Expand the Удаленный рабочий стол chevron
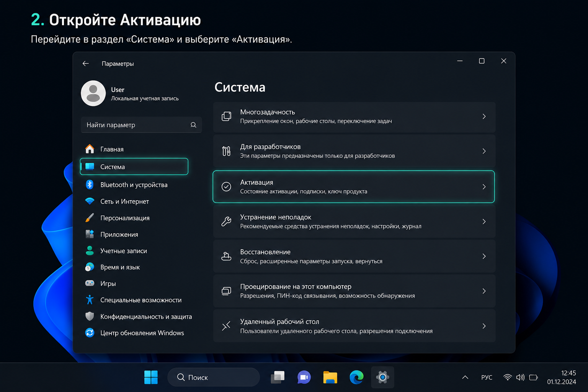The height and width of the screenshot is (392, 588). [484, 326]
